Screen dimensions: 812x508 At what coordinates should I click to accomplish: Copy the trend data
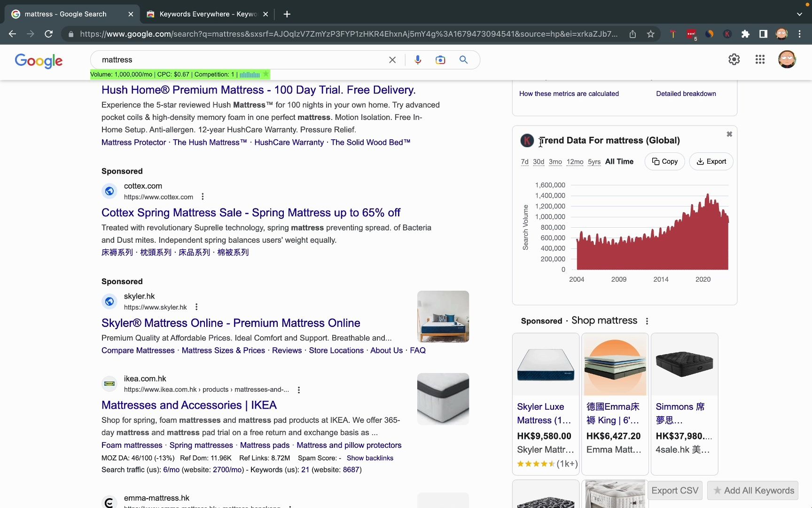coord(664,161)
